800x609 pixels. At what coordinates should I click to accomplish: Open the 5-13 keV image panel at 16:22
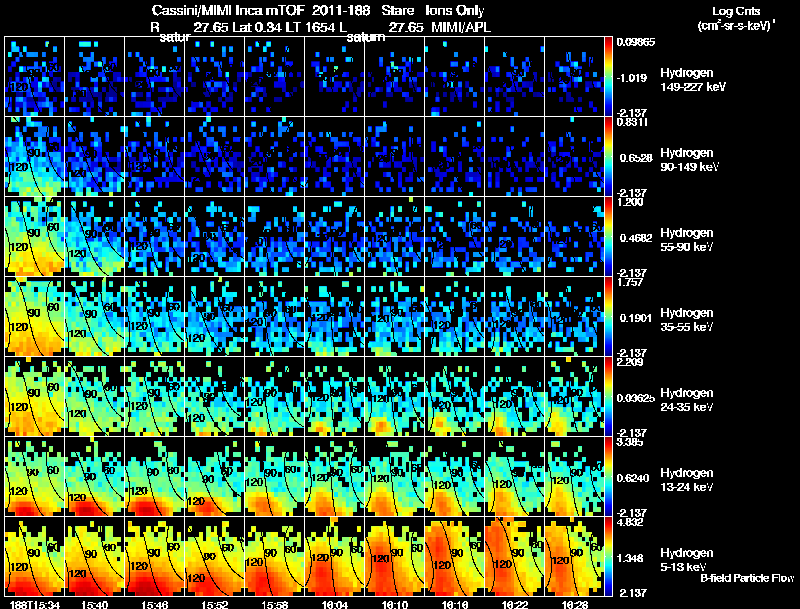[x=515, y=557]
